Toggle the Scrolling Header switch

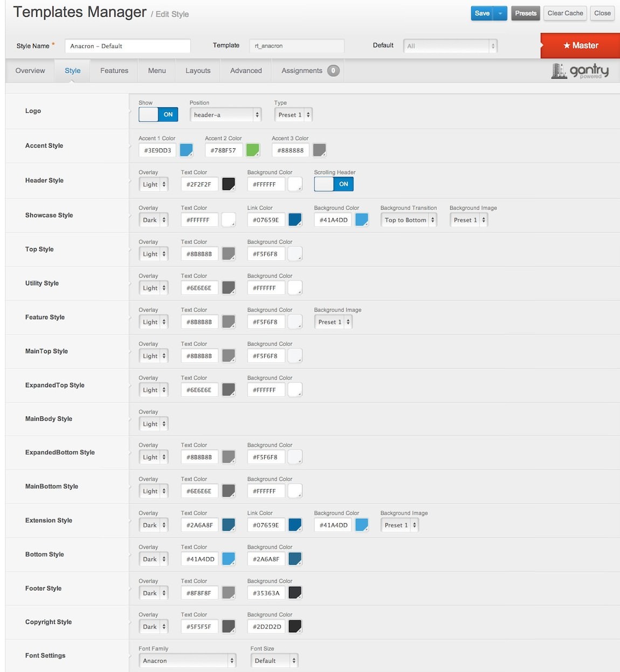pos(334,184)
